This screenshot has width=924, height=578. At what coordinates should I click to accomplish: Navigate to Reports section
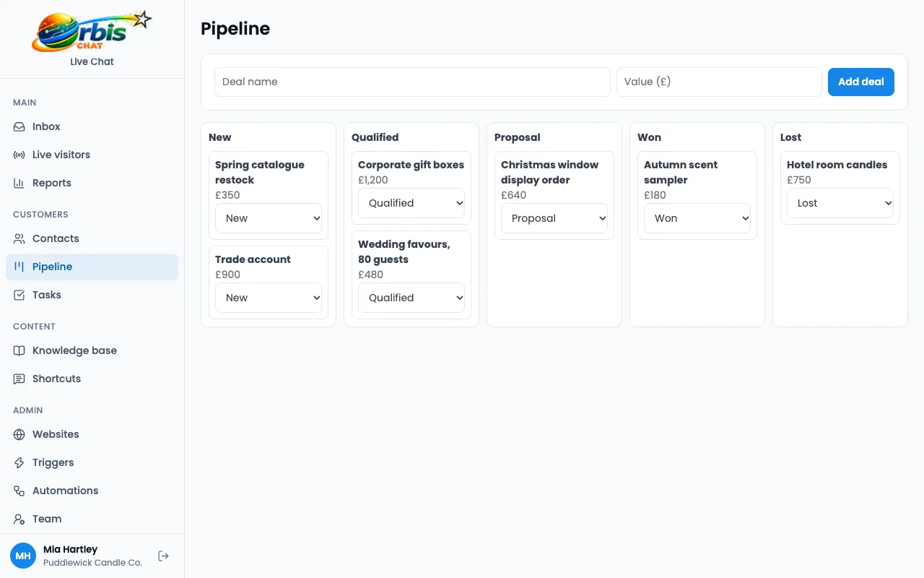tap(92, 183)
